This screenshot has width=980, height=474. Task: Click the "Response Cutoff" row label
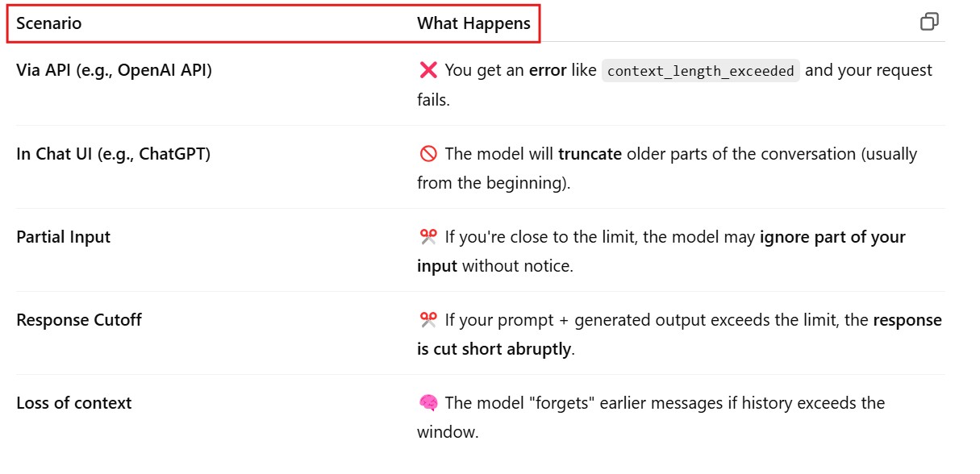tap(78, 320)
